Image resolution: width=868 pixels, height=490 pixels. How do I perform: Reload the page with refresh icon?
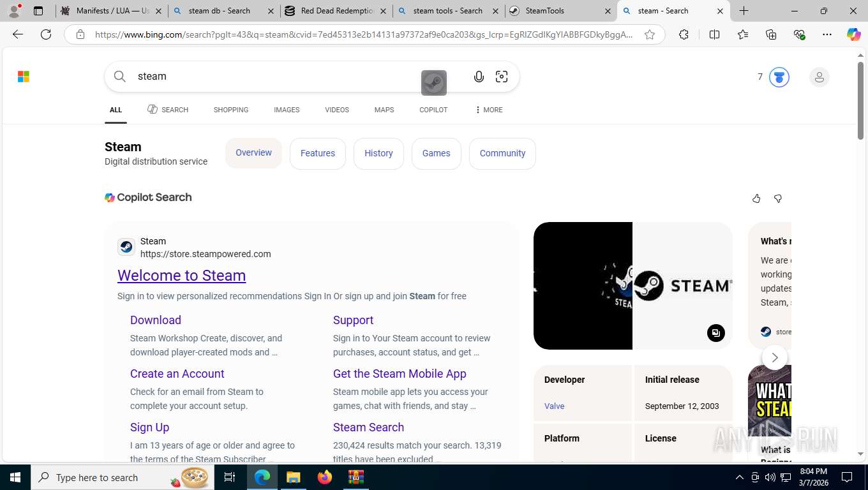pyautogui.click(x=46, y=34)
